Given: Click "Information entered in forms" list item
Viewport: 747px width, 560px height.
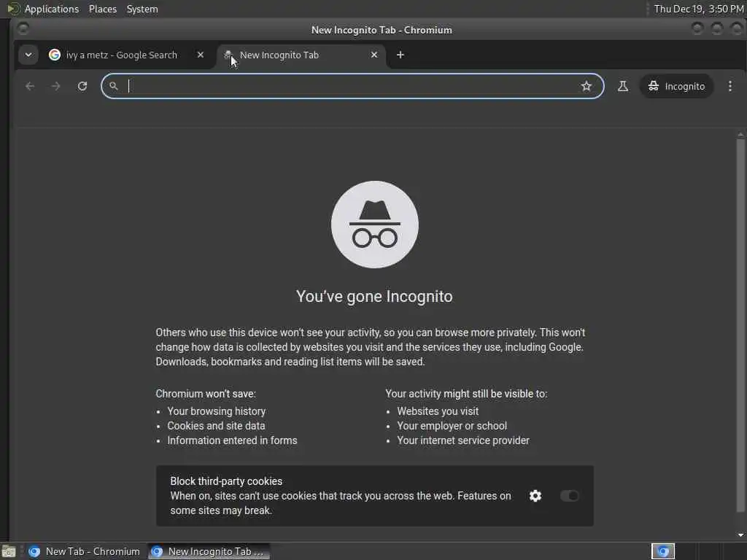Looking at the screenshot, I should pos(233,440).
